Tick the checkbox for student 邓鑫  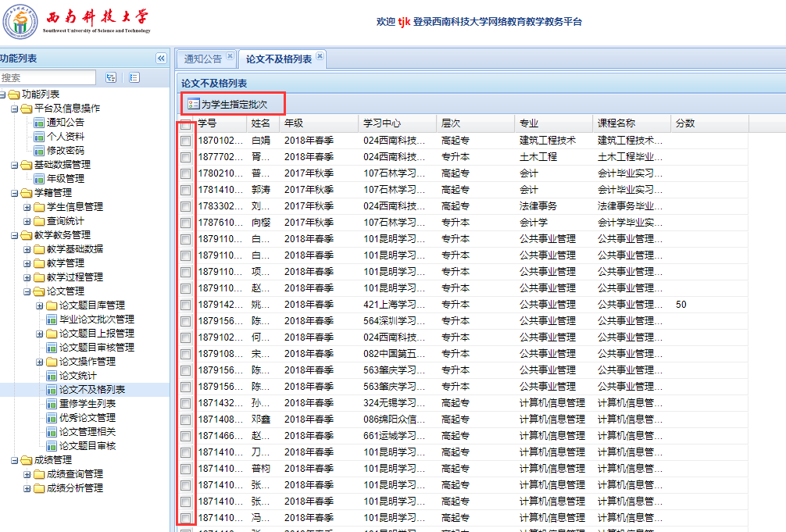pos(185,420)
